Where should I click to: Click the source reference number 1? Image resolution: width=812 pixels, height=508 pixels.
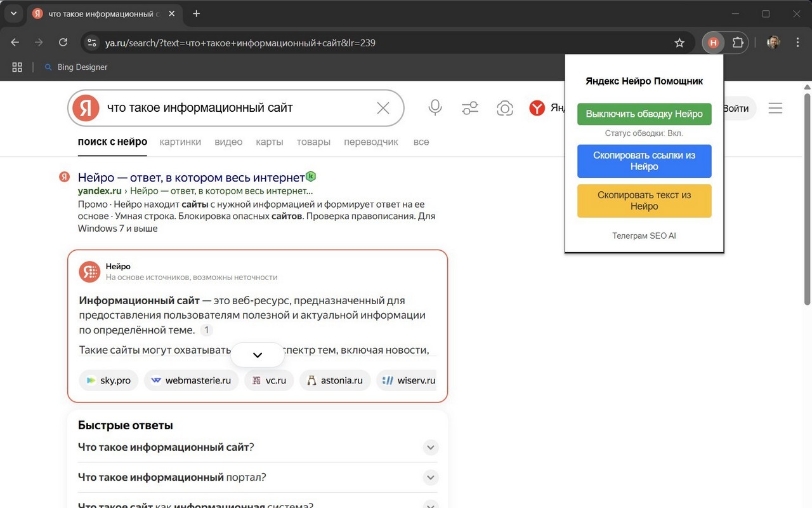click(206, 330)
